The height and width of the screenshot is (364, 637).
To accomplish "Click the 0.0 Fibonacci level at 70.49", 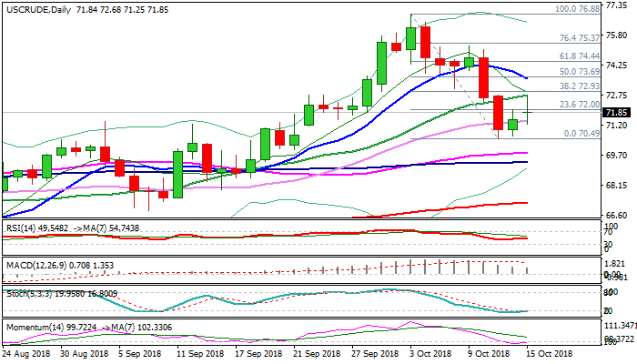I will click(580, 133).
